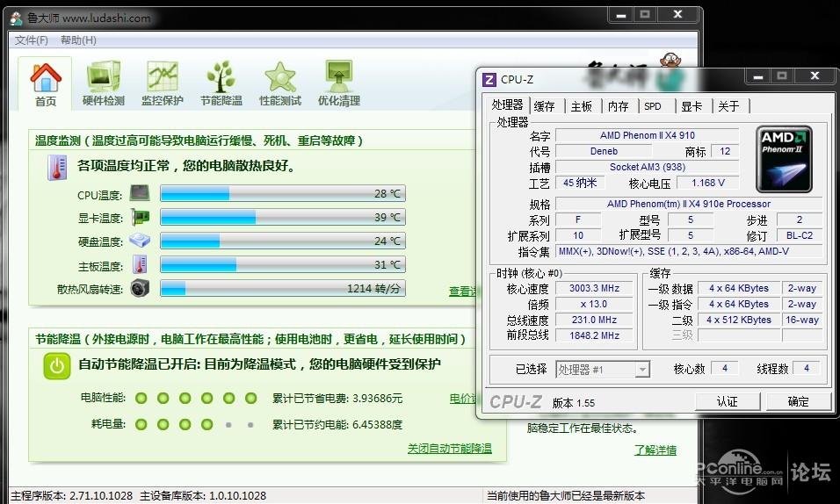Open the 首页 home icon
Viewport: 840px width, 504px height.
(x=46, y=84)
